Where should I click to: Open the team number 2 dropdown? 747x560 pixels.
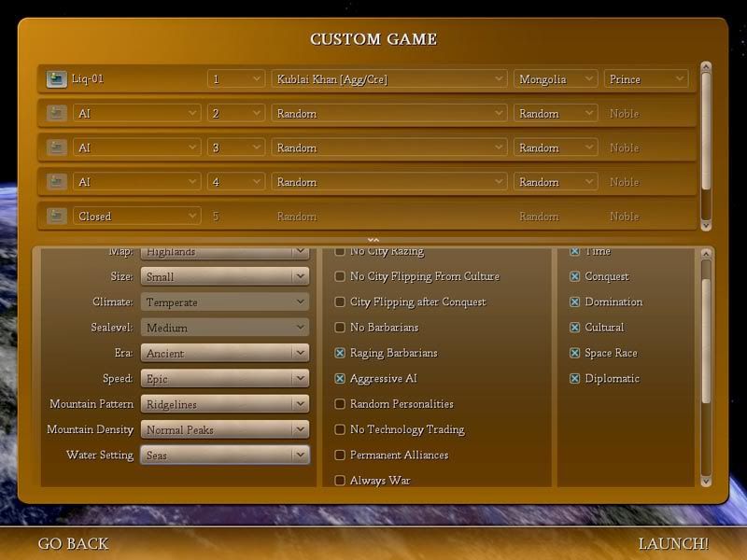pos(236,113)
